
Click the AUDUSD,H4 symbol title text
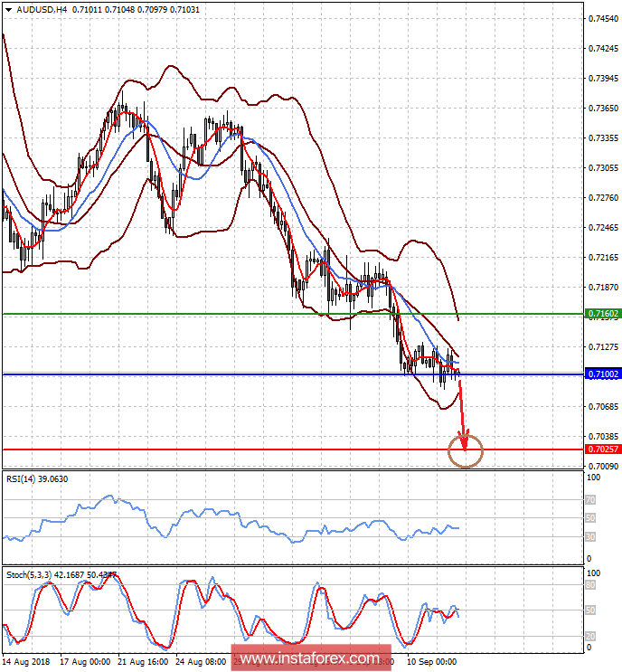point(42,9)
